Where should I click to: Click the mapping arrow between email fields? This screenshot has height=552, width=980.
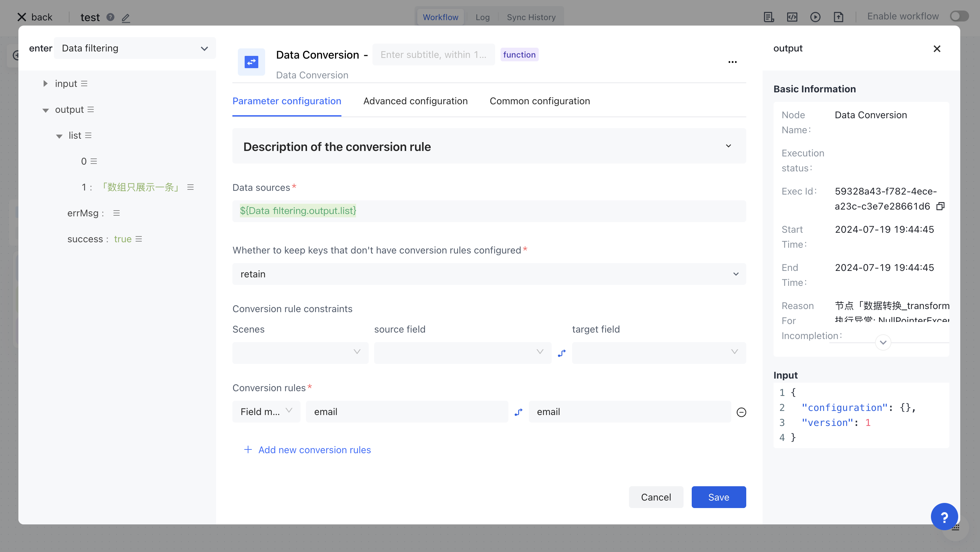519,412
